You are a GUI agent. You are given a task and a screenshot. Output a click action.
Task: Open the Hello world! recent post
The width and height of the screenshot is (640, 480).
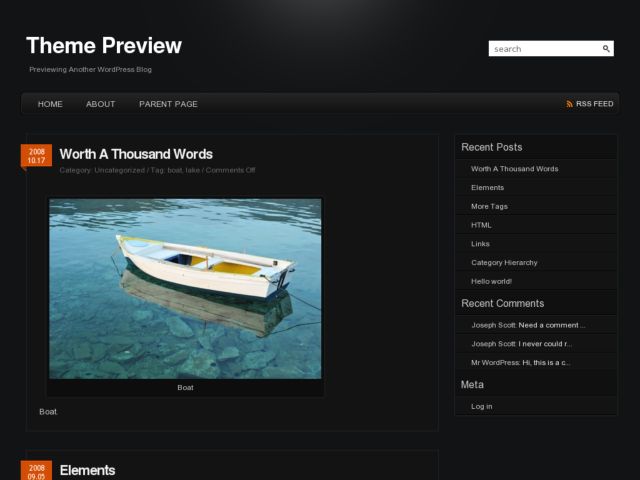click(x=491, y=281)
